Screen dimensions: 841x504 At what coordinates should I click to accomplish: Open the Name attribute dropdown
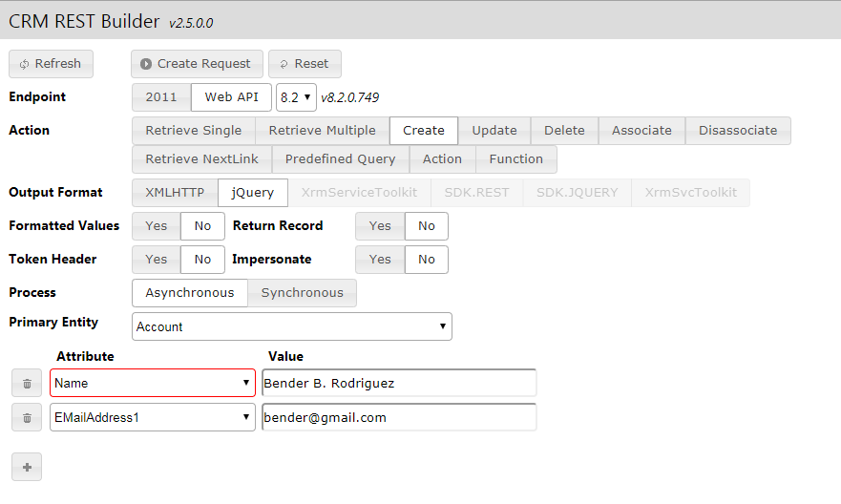(x=153, y=383)
